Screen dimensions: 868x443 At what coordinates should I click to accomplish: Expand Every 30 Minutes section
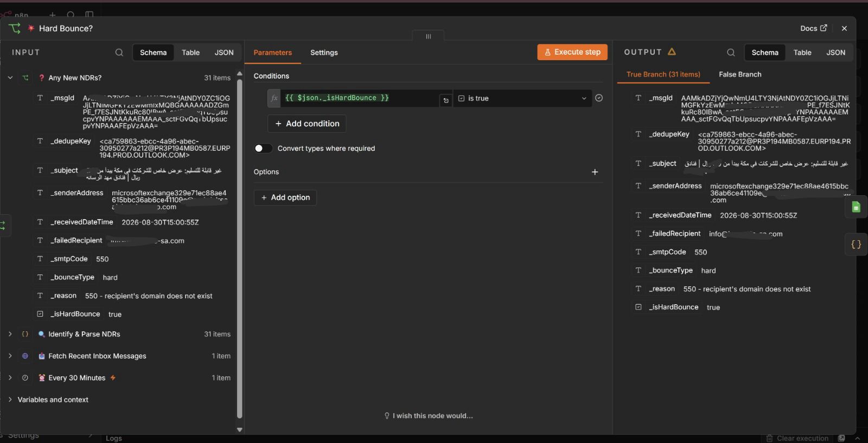coord(10,378)
